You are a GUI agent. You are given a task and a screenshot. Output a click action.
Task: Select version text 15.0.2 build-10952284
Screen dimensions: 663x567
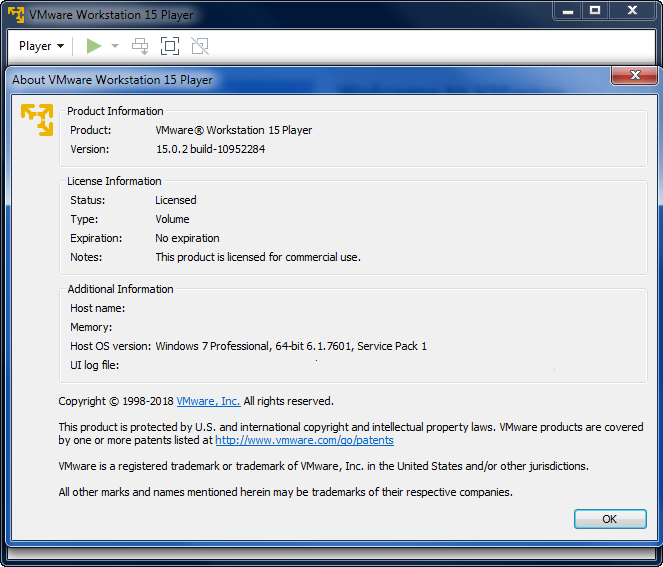[x=211, y=149]
